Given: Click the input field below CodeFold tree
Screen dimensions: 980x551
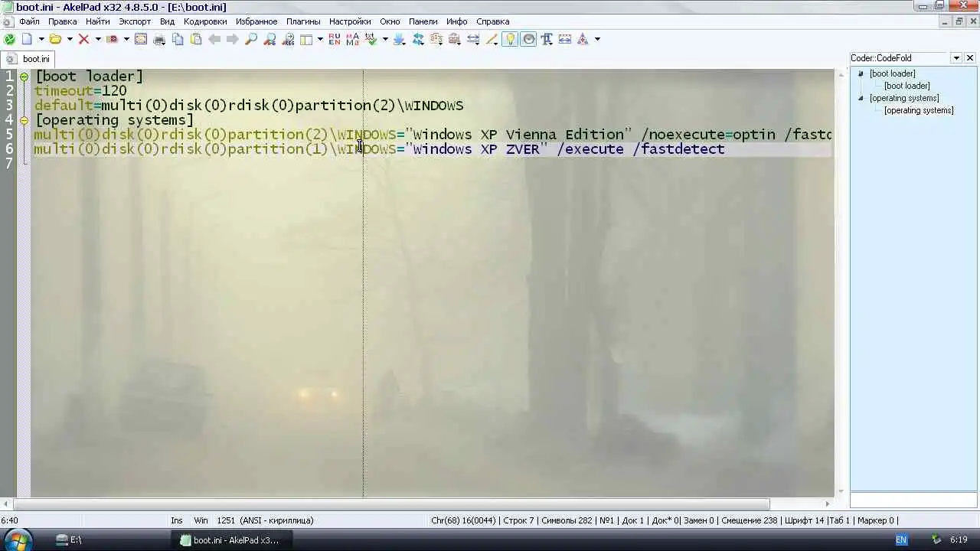Looking at the screenshot, I should [913, 500].
